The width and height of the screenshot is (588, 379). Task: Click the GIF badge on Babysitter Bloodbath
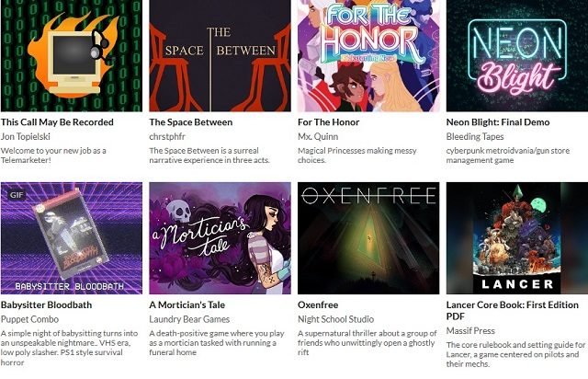17,195
